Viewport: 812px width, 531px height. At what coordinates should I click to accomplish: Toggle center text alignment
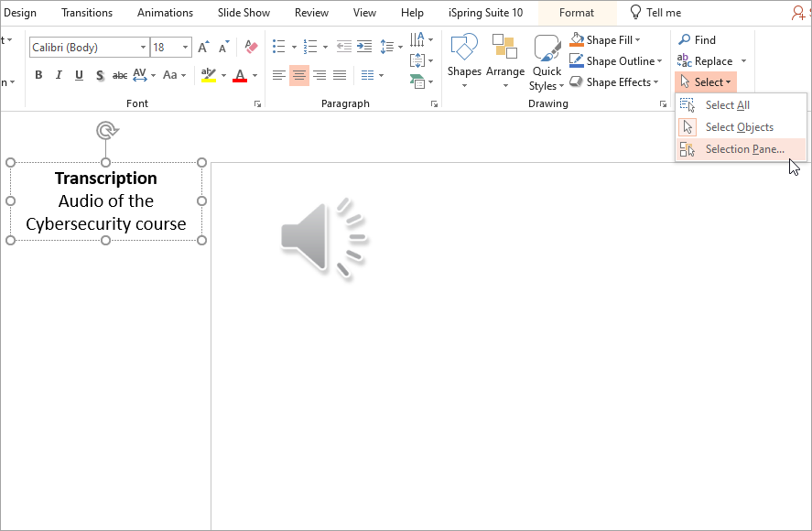pos(299,75)
